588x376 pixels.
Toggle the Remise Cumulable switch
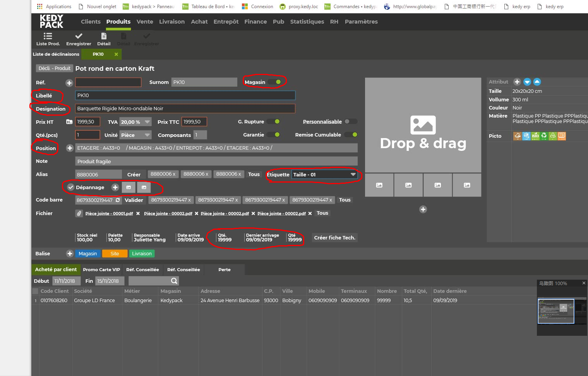[351, 135]
